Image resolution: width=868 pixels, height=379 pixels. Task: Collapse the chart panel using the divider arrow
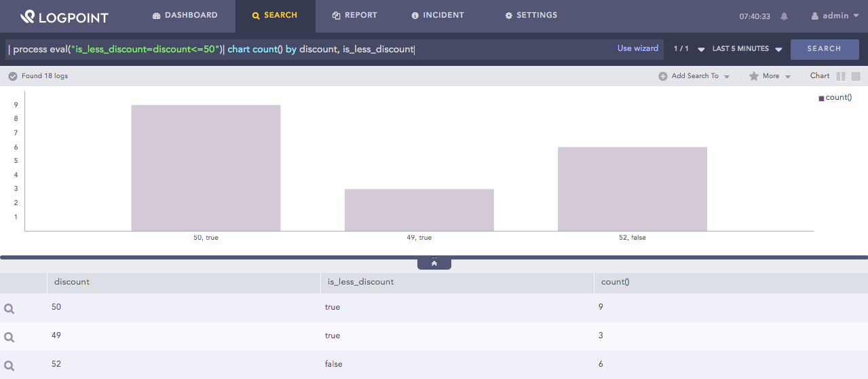[x=434, y=264]
